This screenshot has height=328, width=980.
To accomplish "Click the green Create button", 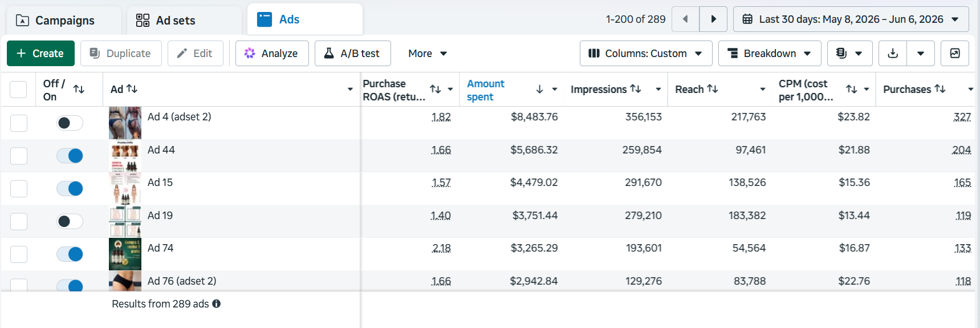I will pos(40,54).
